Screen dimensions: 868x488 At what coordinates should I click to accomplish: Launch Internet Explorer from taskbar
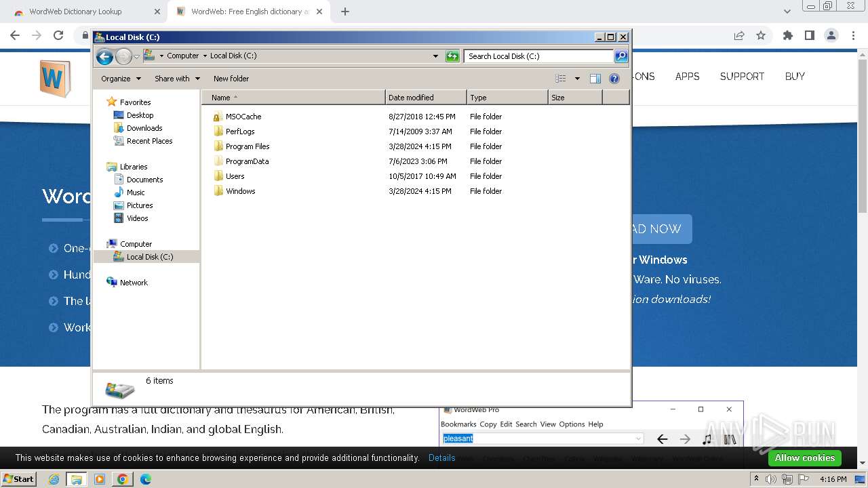point(54,479)
